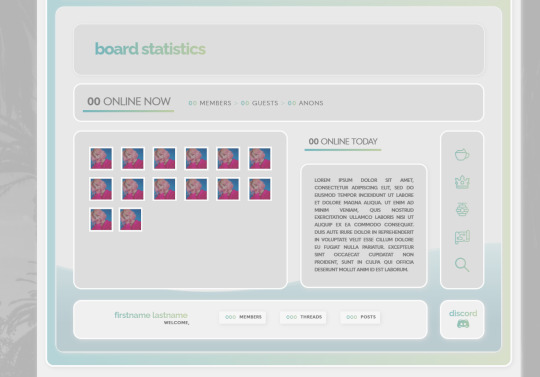Click the 00 ONLINE TODAY heading
Image resolution: width=540 pixels, height=377 pixels.
coord(343,142)
